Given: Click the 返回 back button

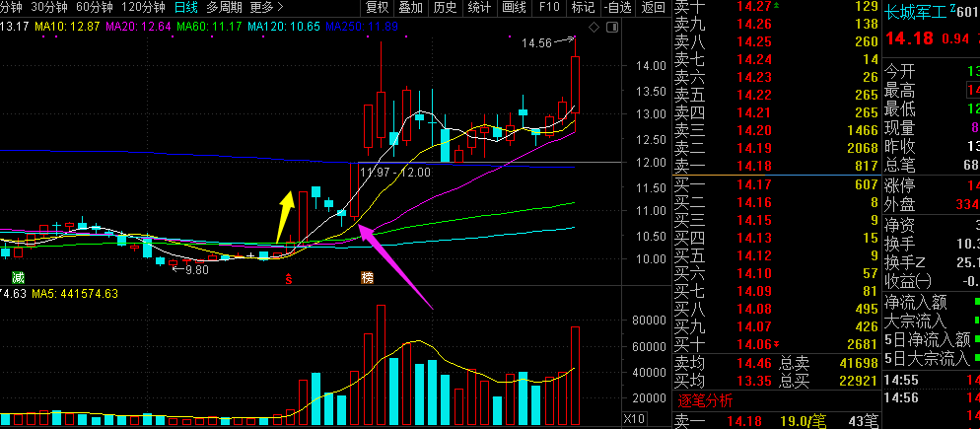Looking at the screenshot, I should point(653,8).
